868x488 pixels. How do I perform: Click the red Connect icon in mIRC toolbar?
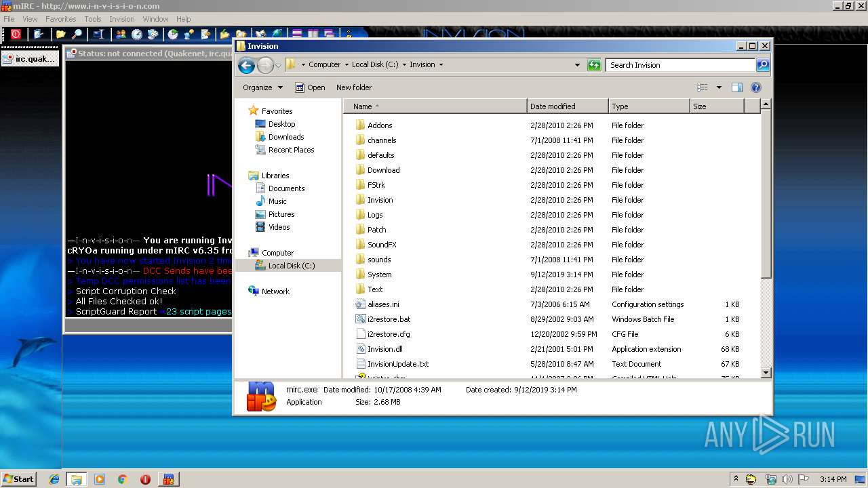(16, 34)
